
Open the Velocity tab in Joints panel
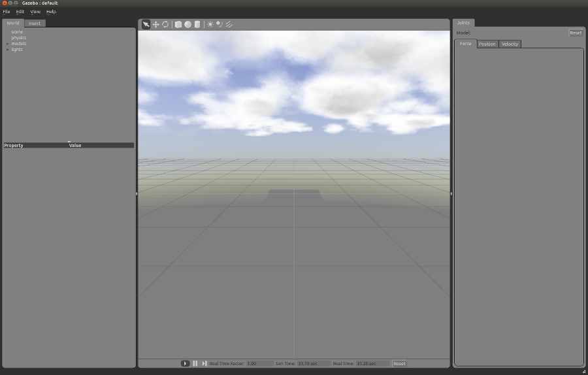[510, 44]
